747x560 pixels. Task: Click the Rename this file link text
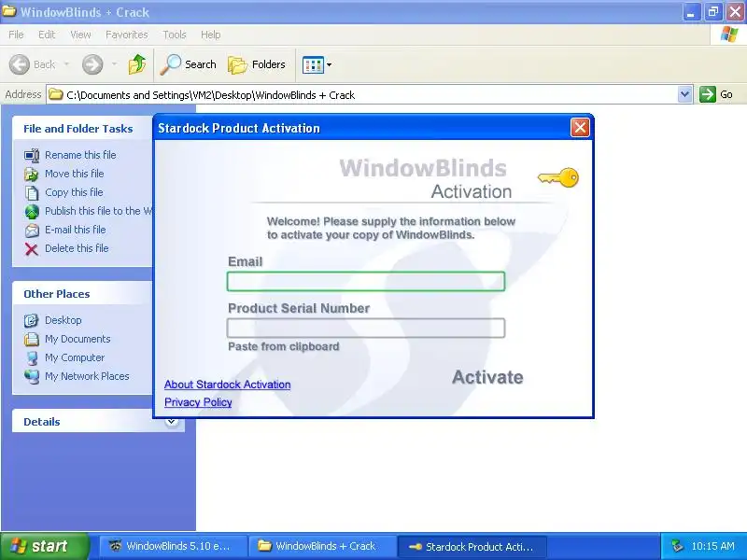(x=80, y=155)
